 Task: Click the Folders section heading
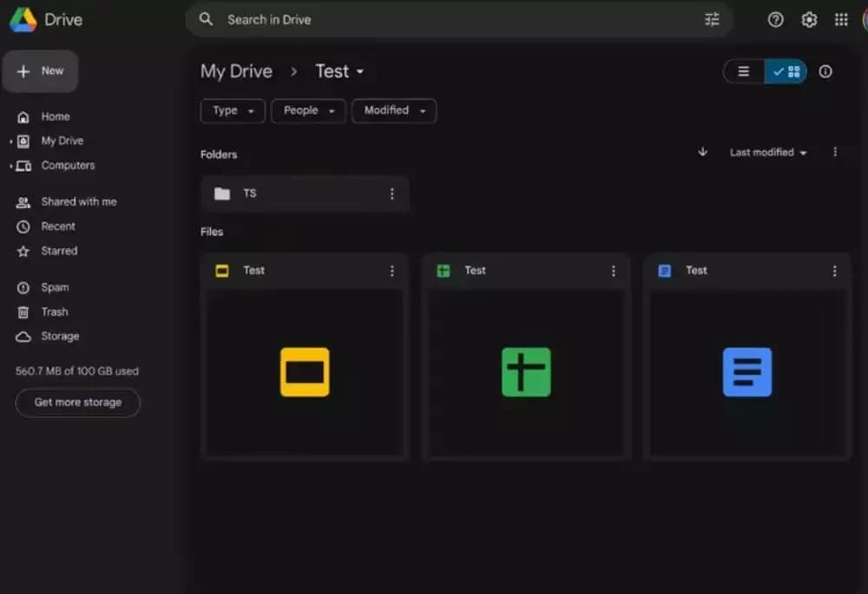click(219, 155)
